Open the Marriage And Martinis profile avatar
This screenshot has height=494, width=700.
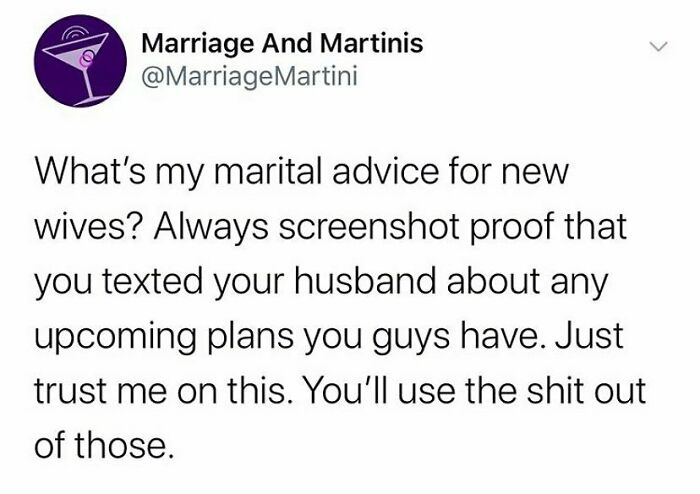(x=80, y=61)
